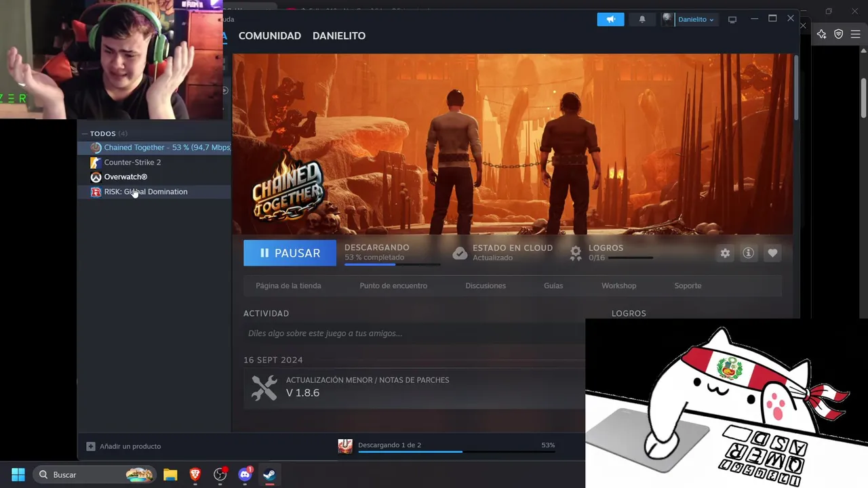Open the DANIELITO profile tab
Screen dimensions: 868x488
coord(339,36)
